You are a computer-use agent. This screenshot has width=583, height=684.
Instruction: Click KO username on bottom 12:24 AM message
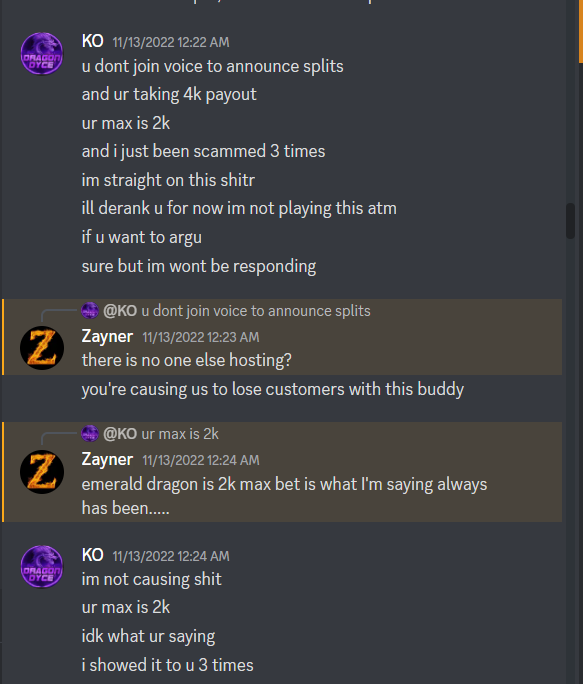click(93, 555)
